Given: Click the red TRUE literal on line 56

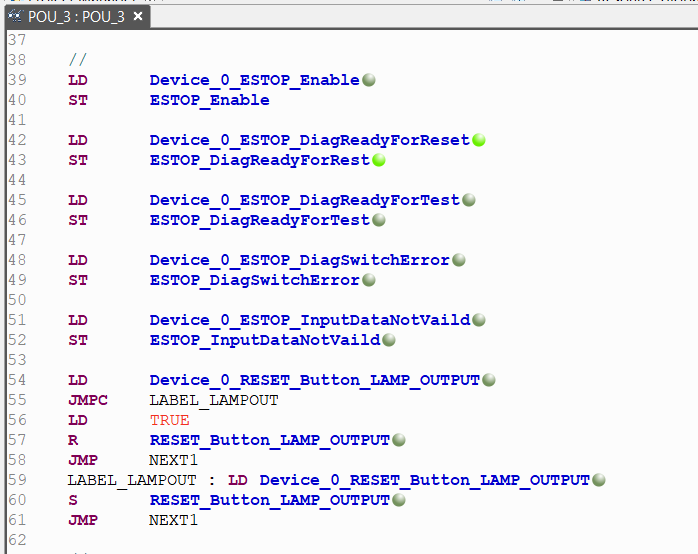Looking at the screenshot, I should [x=170, y=421].
